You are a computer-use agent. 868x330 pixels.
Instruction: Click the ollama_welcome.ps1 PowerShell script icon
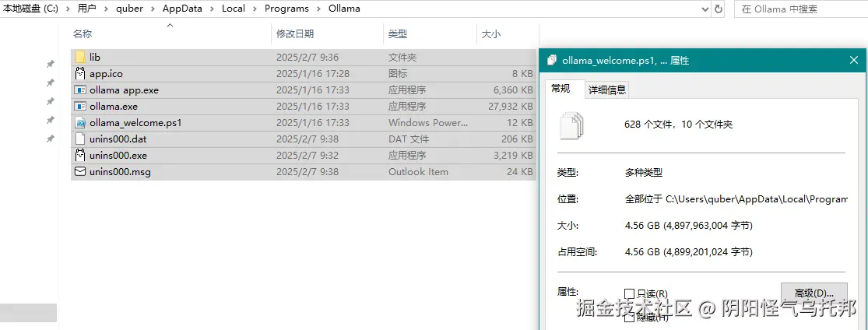click(80, 122)
